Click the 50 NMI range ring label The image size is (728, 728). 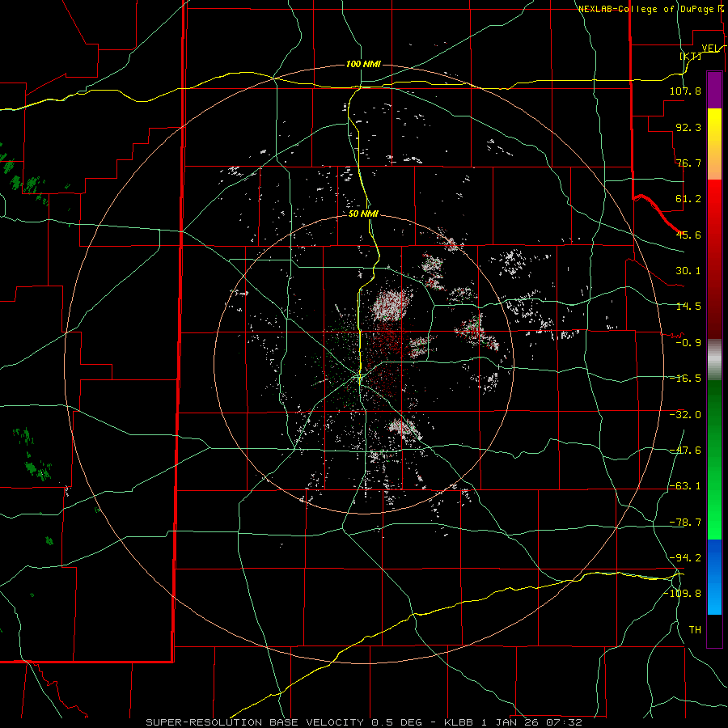pyautogui.click(x=363, y=214)
